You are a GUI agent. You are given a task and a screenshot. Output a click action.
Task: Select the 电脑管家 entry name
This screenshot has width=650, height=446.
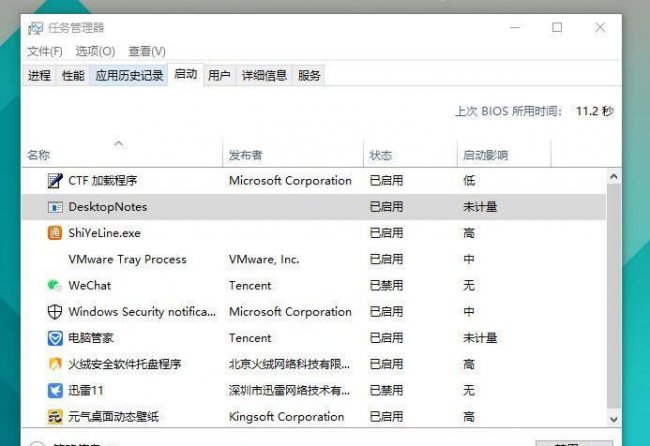91,338
